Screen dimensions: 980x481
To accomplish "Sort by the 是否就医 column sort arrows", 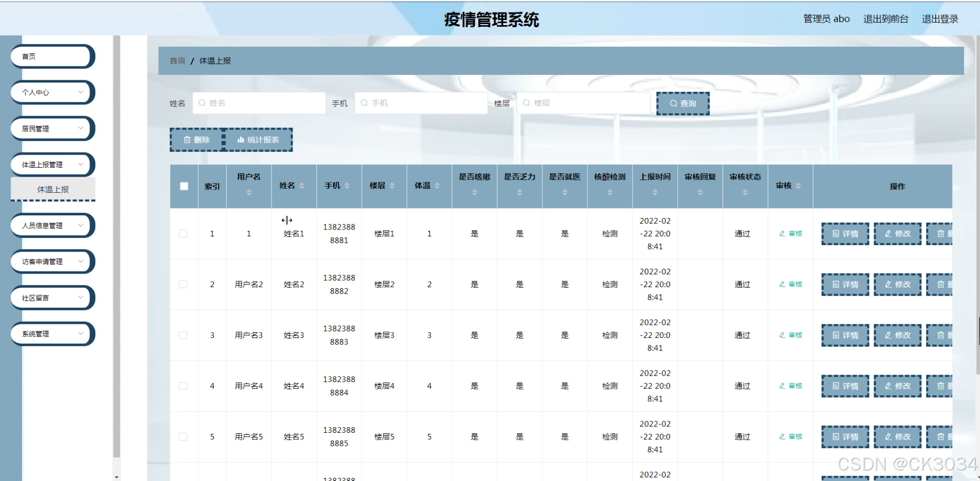I will pos(564,193).
